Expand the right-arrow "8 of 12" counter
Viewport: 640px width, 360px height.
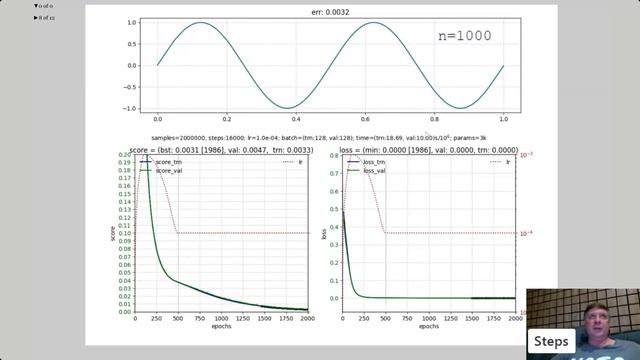(44, 18)
